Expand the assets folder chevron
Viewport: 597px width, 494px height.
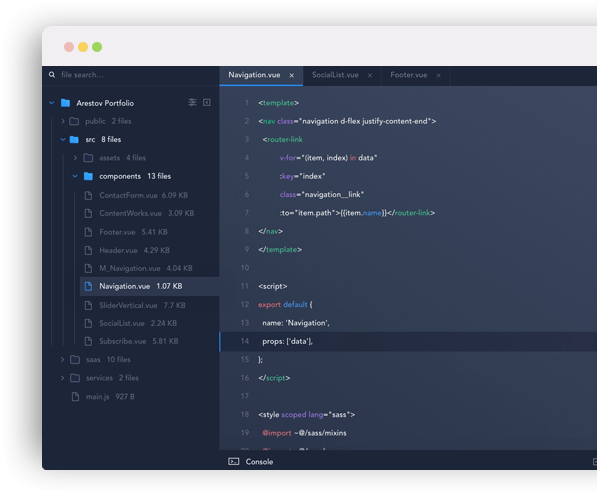pos(75,158)
